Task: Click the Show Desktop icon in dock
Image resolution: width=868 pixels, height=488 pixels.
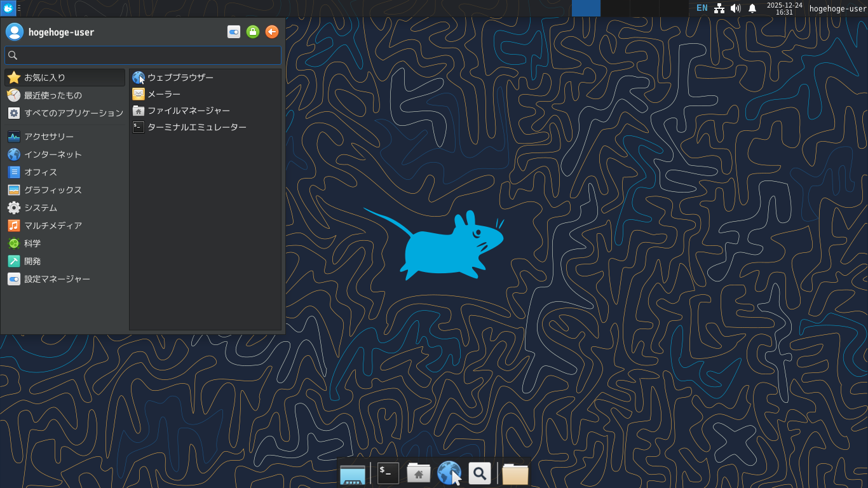Action: click(353, 473)
